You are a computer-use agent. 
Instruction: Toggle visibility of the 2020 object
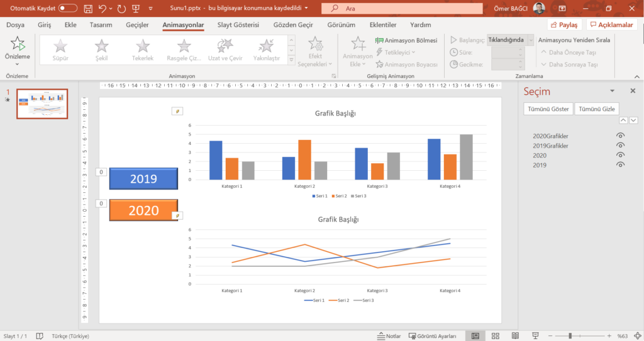[620, 155]
